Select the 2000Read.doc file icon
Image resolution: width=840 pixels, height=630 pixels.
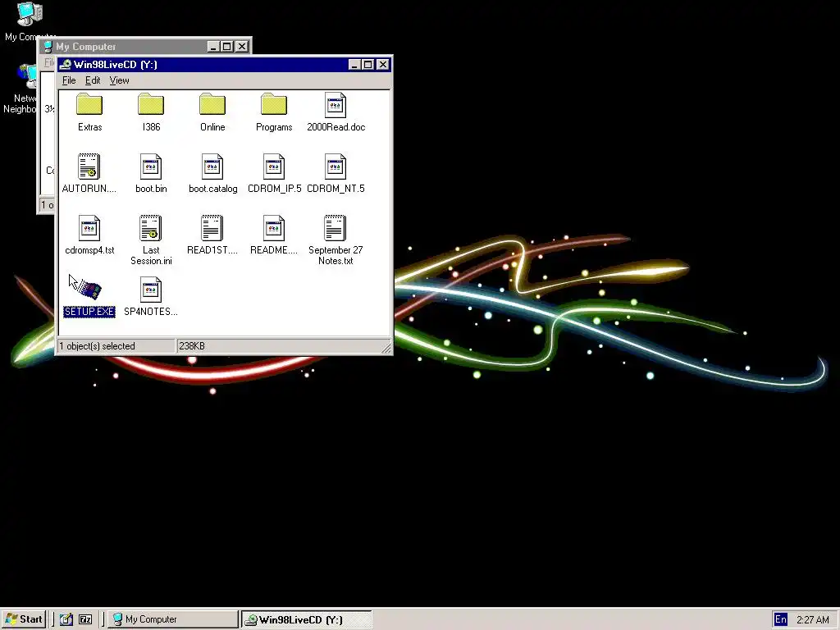[x=336, y=105]
